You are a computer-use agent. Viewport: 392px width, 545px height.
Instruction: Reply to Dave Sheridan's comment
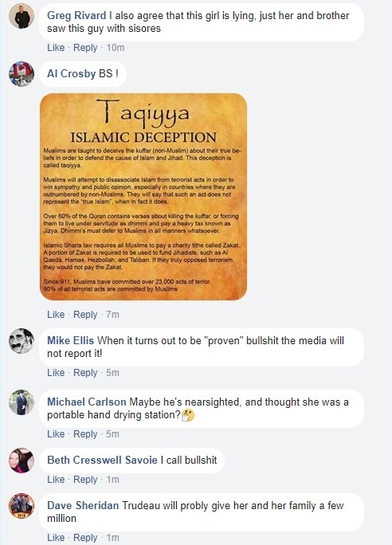pos(85,538)
